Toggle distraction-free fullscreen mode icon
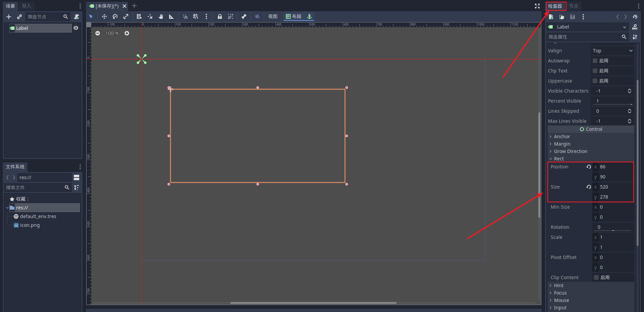Image resolution: width=644 pixels, height=312 pixels. click(x=537, y=6)
